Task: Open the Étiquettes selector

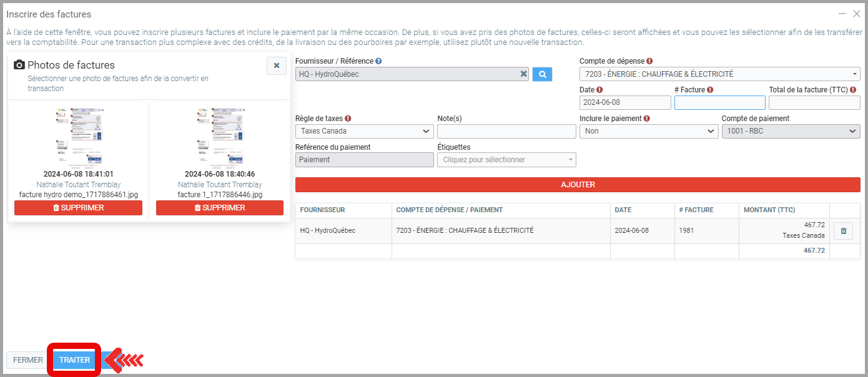Action: pyautogui.click(x=506, y=160)
